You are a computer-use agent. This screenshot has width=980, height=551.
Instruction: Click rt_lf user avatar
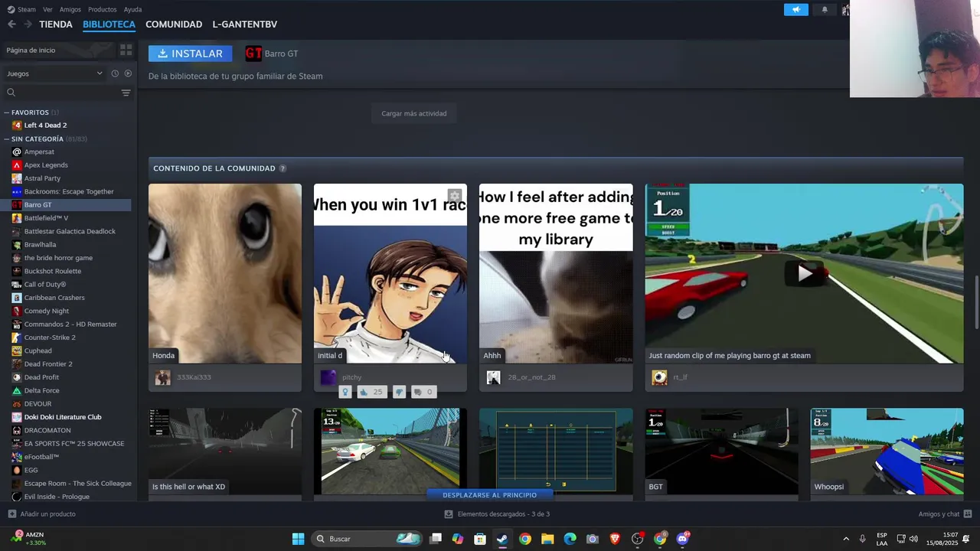click(659, 377)
